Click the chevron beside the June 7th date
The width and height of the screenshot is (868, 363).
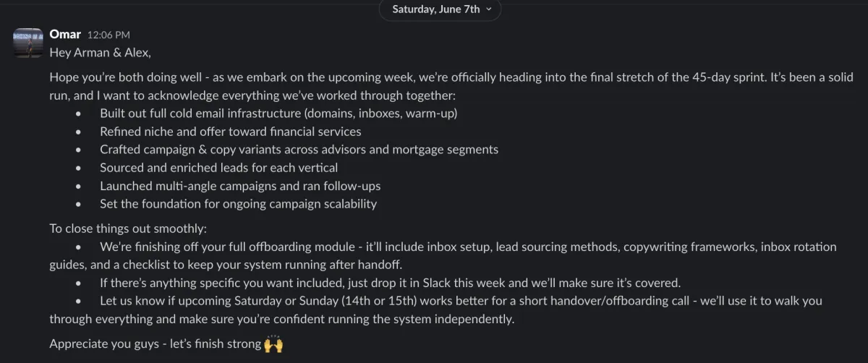pyautogui.click(x=489, y=9)
